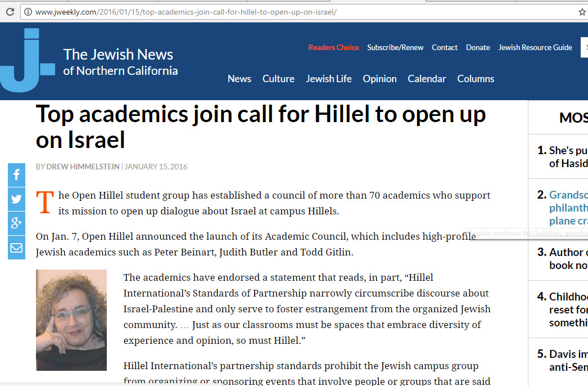Bookmark page with star icon

582,12
